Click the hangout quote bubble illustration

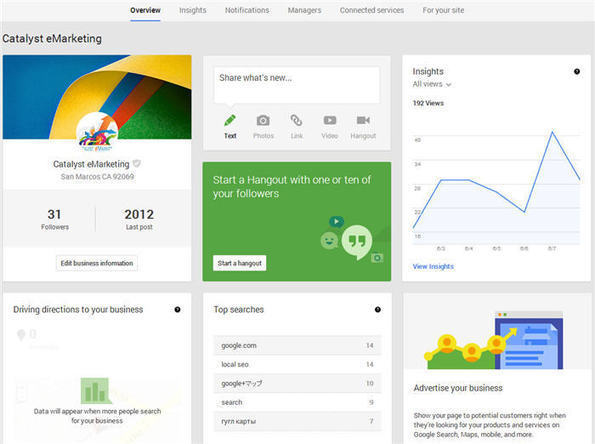(357, 241)
